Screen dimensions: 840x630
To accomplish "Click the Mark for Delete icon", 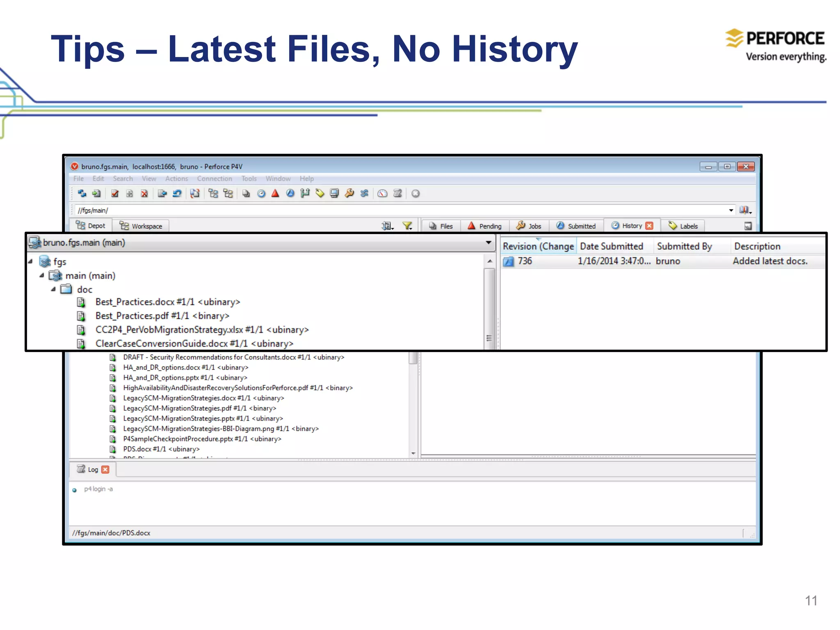I will [x=144, y=193].
